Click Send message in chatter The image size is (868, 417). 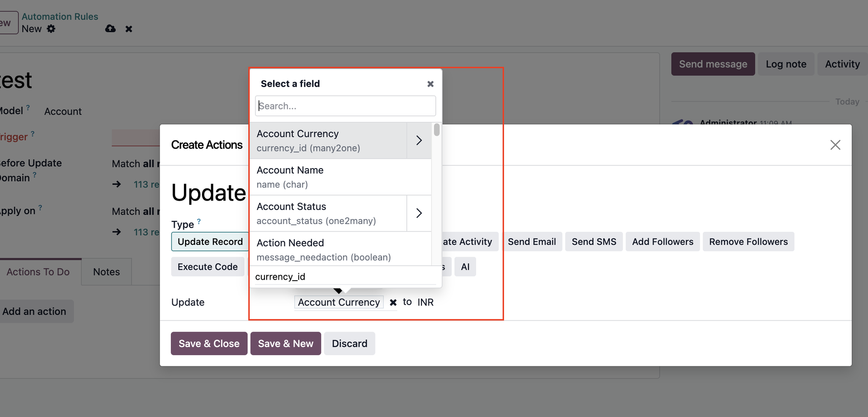click(713, 64)
